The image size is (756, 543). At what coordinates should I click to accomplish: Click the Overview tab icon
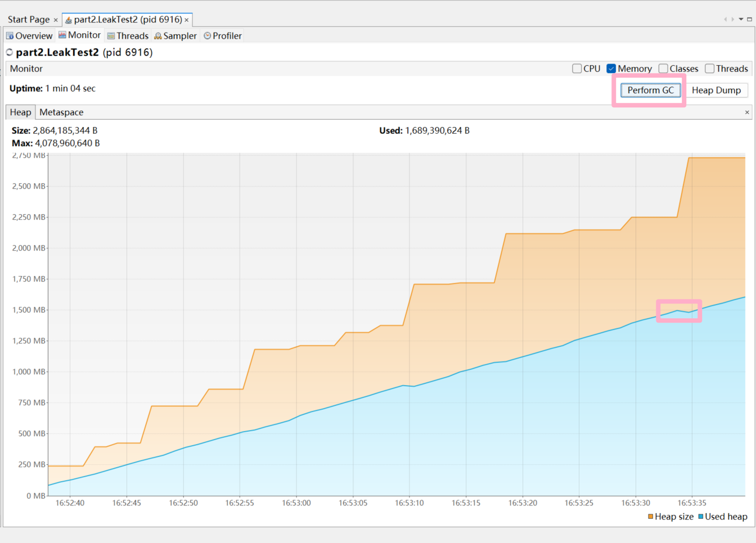click(10, 36)
